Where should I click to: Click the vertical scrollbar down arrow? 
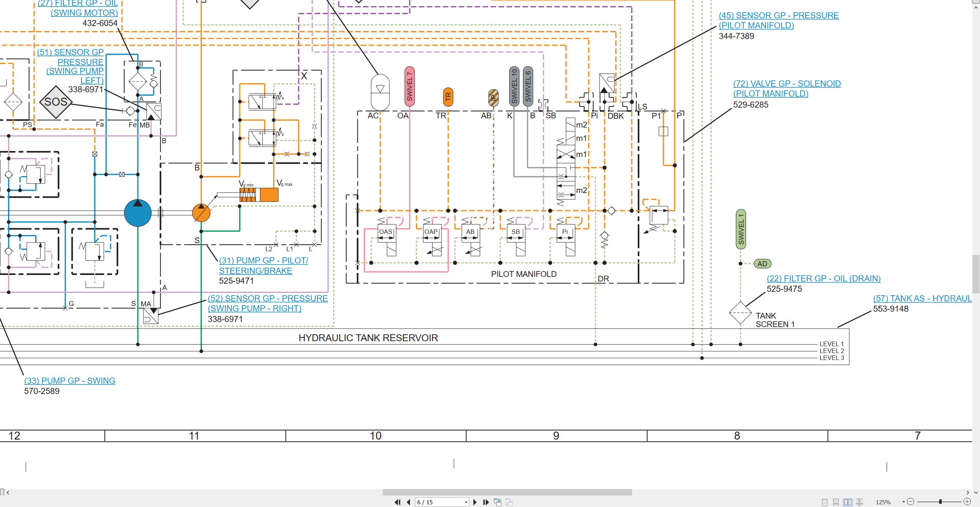tap(976, 492)
